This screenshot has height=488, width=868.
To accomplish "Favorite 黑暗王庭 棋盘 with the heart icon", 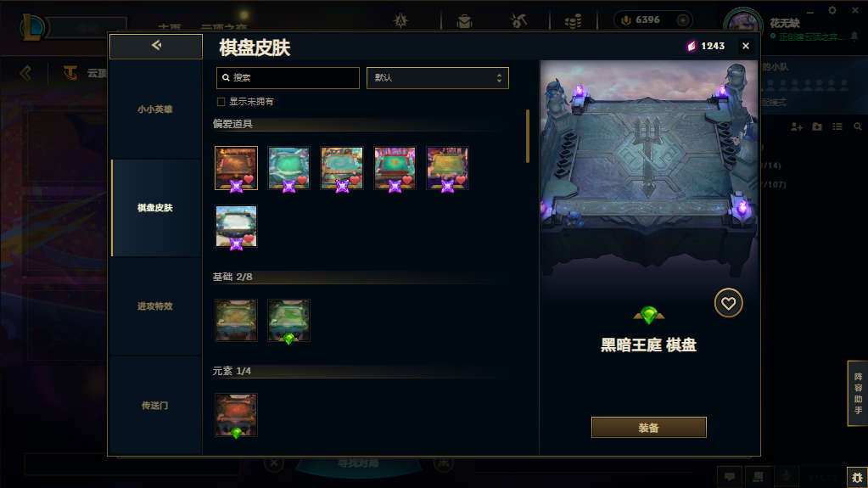I will coord(728,303).
